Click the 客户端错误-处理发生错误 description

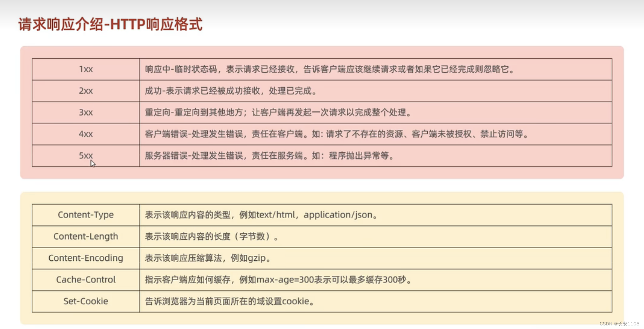tap(337, 134)
